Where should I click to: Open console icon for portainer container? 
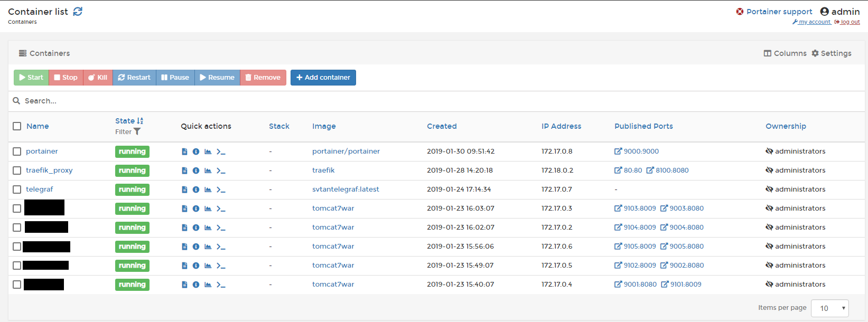[x=221, y=151]
